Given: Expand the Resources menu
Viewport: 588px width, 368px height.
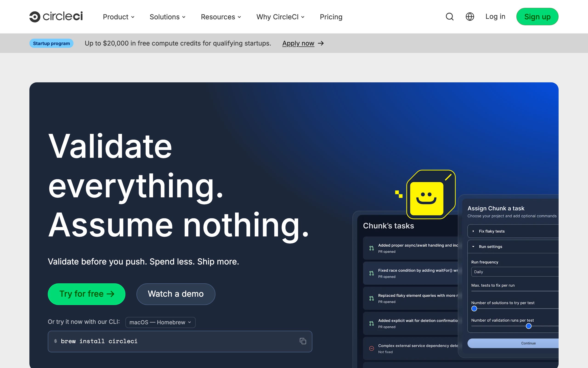Looking at the screenshot, I should tap(221, 17).
